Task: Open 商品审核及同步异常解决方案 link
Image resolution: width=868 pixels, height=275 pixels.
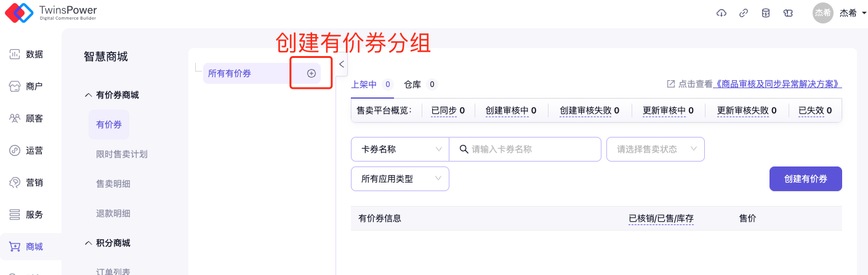Action: tap(777, 84)
